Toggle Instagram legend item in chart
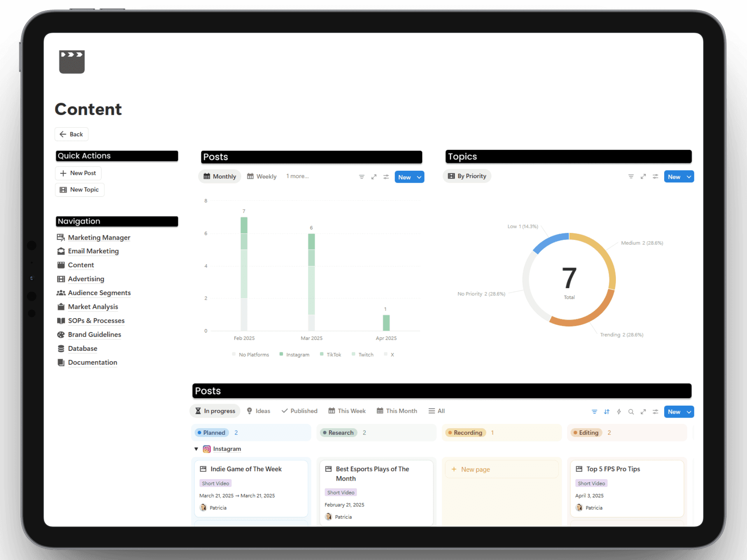 pyautogui.click(x=295, y=355)
